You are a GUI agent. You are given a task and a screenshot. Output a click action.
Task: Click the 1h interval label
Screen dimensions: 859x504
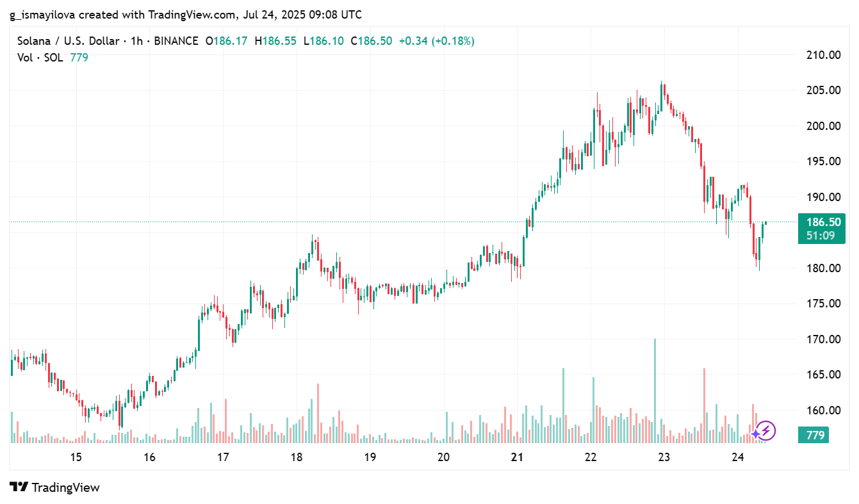click(136, 41)
